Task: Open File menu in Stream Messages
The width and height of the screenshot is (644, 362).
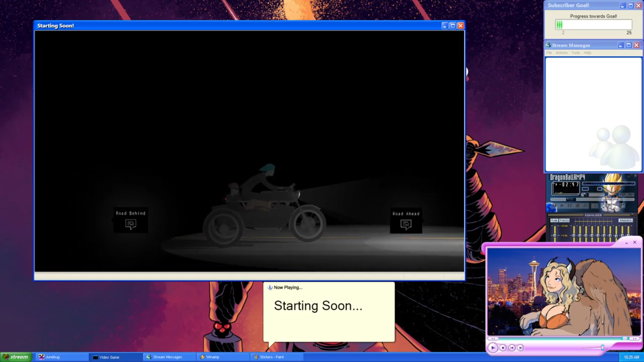Action: pyautogui.click(x=549, y=53)
